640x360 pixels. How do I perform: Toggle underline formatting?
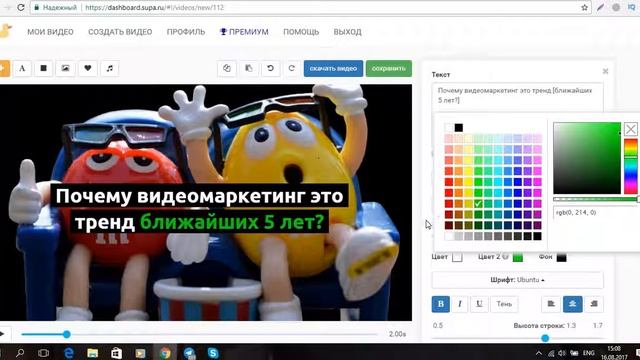pyautogui.click(x=479, y=304)
